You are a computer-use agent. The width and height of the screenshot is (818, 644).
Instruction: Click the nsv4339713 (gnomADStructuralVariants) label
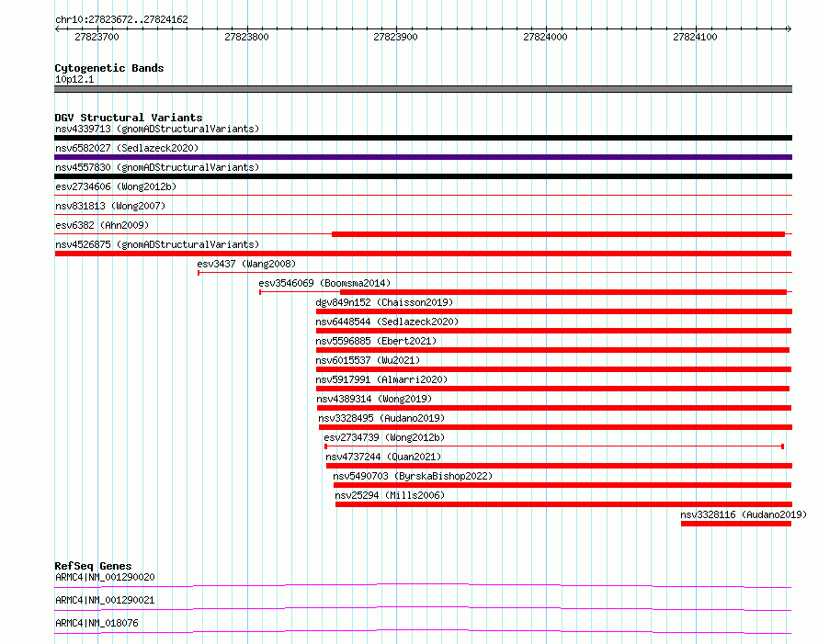coord(157,129)
